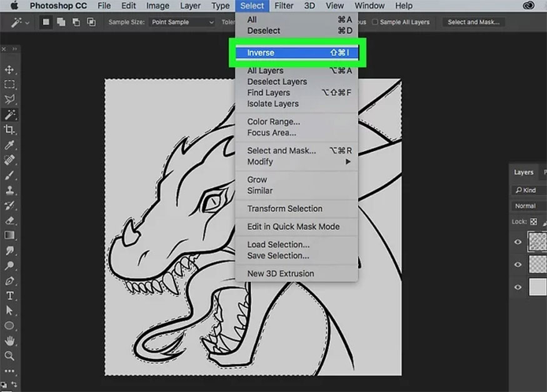Image resolution: width=547 pixels, height=392 pixels.
Task: Open the Filter menu
Action: [284, 6]
